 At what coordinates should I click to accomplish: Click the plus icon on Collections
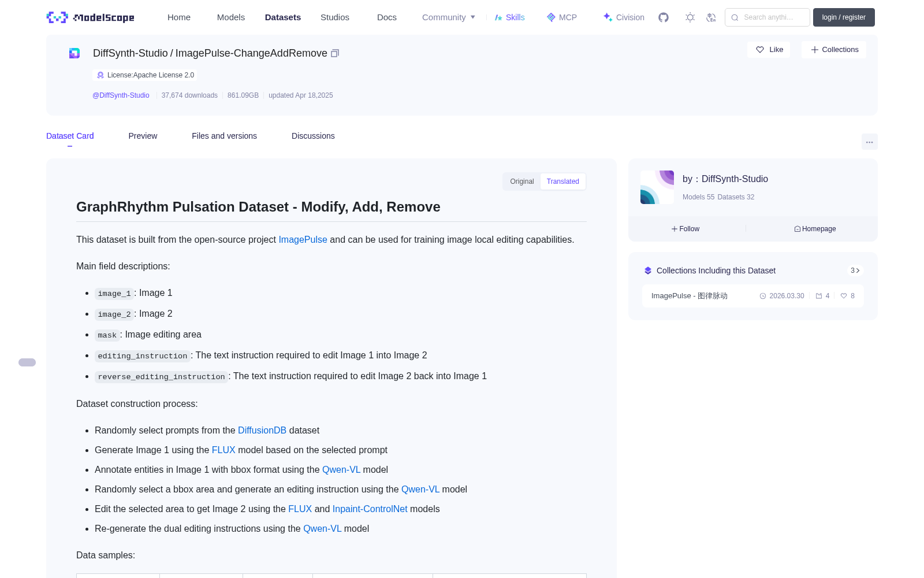point(815,50)
